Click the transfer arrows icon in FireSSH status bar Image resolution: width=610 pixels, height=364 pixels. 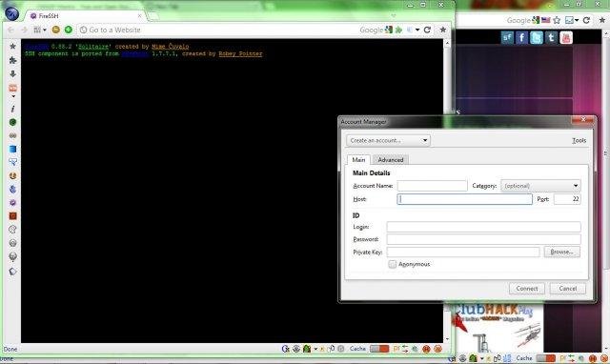pyautogui.click(x=405, y=349)
